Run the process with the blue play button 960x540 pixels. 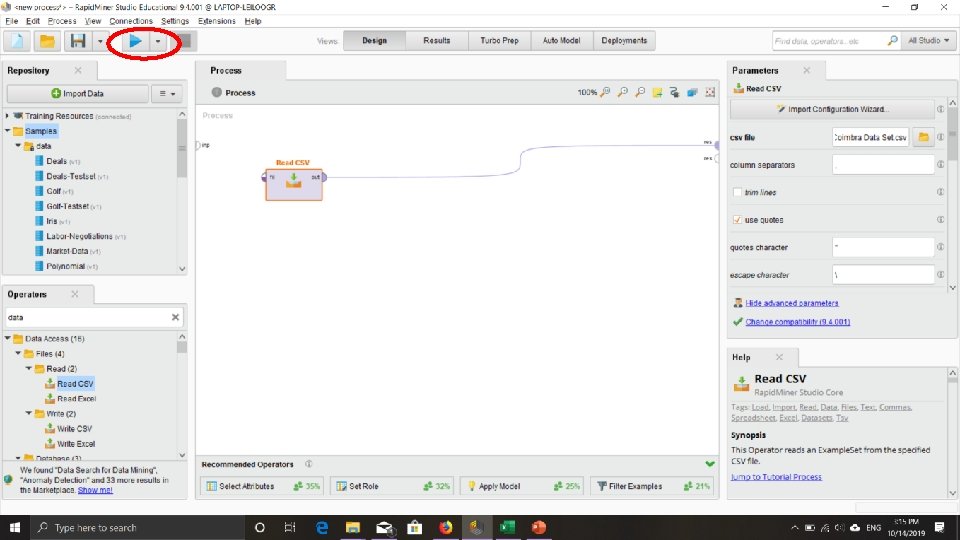[x=135, y=41]
